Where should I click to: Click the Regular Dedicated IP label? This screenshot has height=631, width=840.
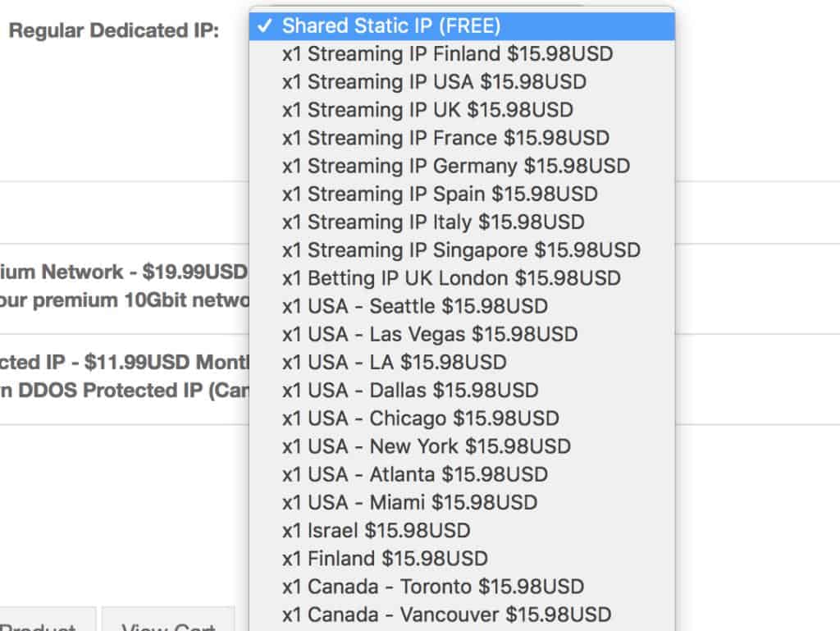point(114,30)
